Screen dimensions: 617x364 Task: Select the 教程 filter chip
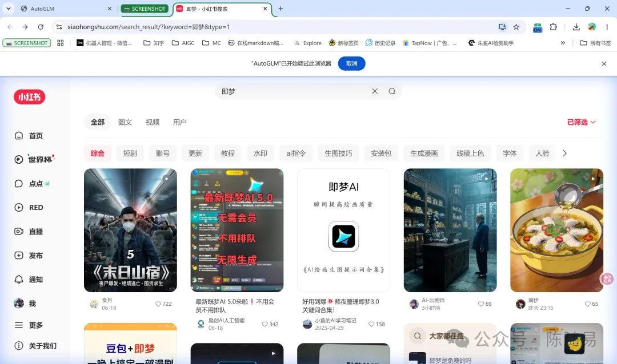pyautogui.click(x=228, y=153)
